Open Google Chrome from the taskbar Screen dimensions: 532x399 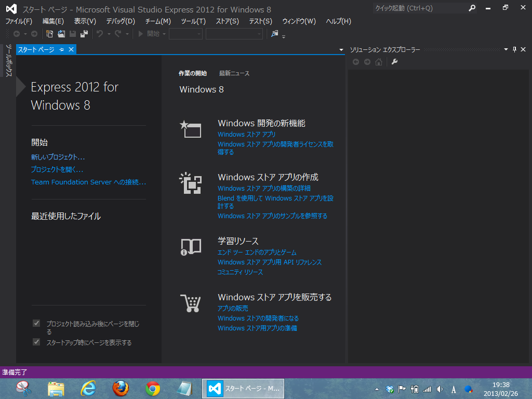tap(153, 389)
